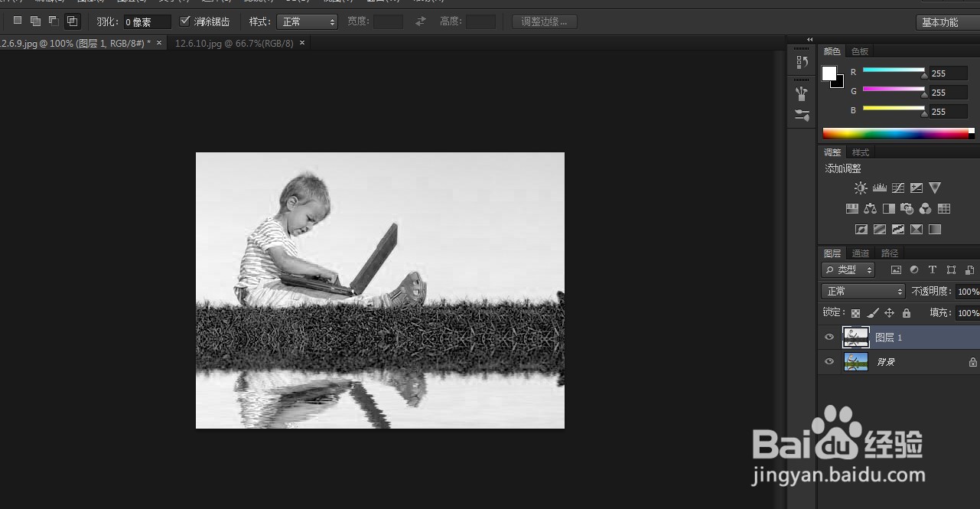Image resolution: width=980 pixels, height=509 pixels.
Task: Add a Posterize adjustment
Action: (880, 229)
